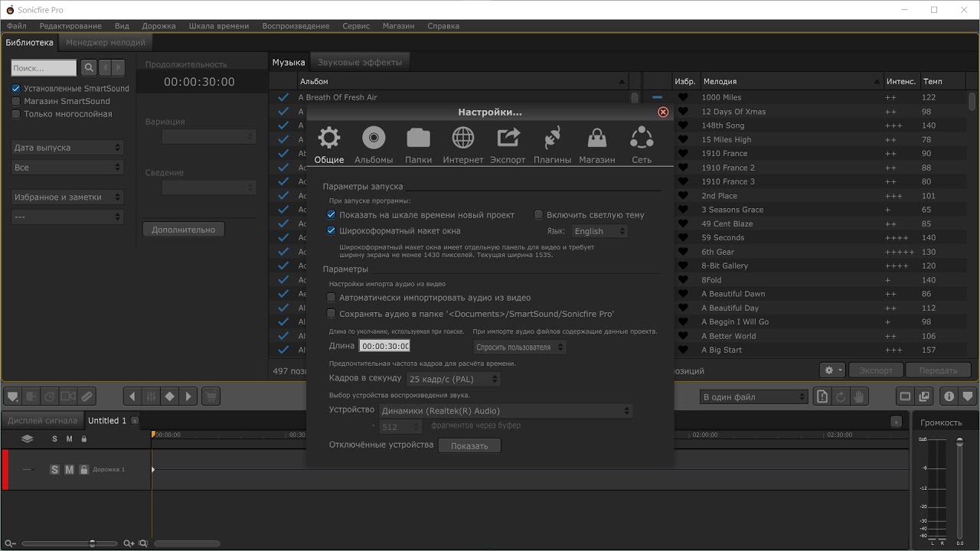980x551 pixels.
Task: Open the В один файл dropdown
Action: click(x=754, y=396)
